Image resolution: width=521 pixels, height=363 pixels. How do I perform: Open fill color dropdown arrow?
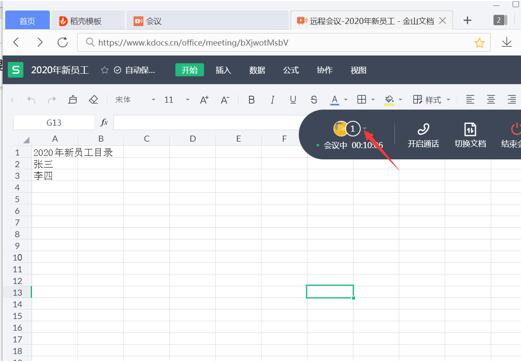(400, 100)
